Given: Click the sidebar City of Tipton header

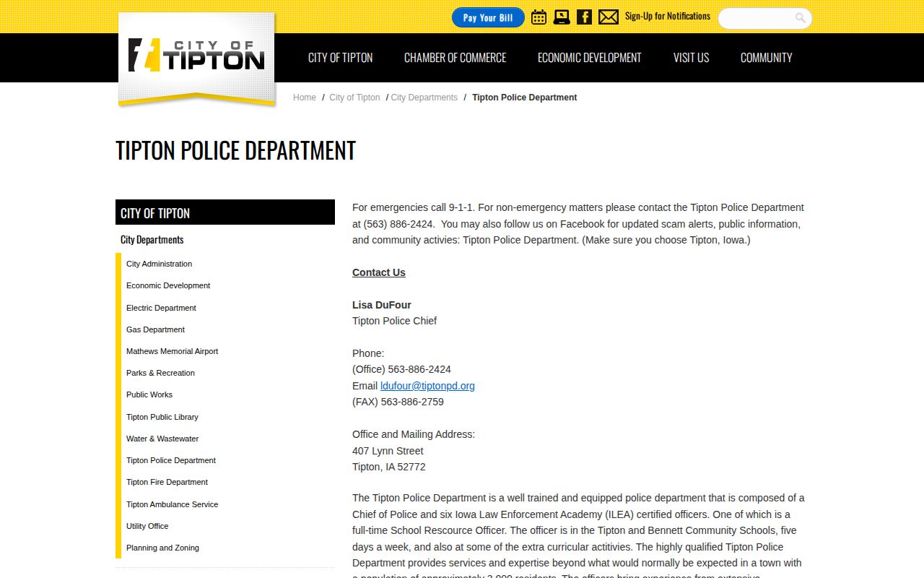Looking at the screenshot, I should click(225, 212).
